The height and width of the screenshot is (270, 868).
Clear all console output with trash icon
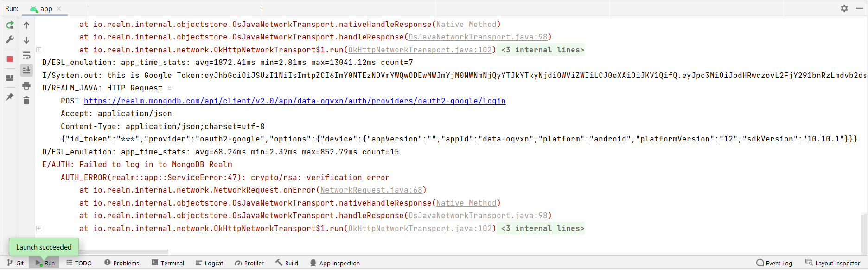click(x=26, y=101)
